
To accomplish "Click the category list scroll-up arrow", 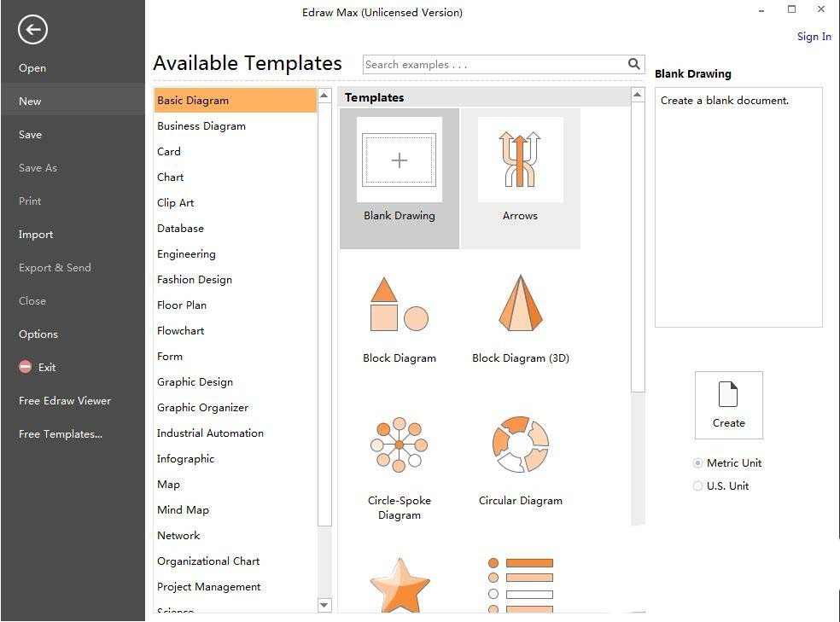I will [324, 96].
